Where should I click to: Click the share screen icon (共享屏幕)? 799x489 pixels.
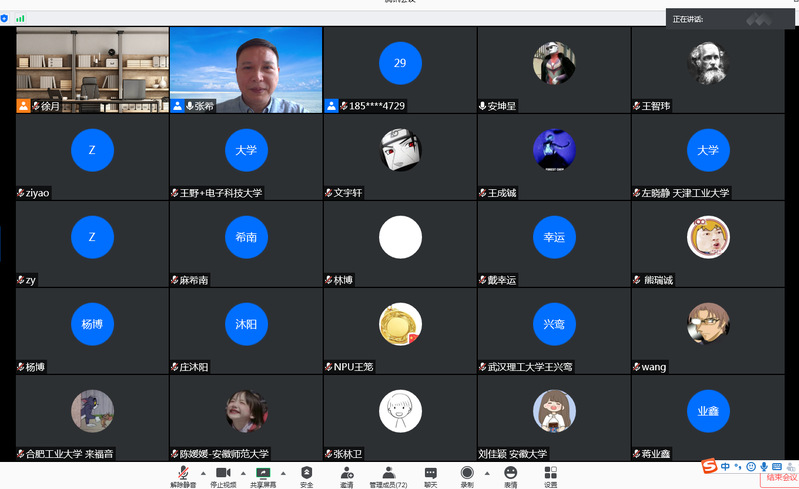[x=263, y=473]
